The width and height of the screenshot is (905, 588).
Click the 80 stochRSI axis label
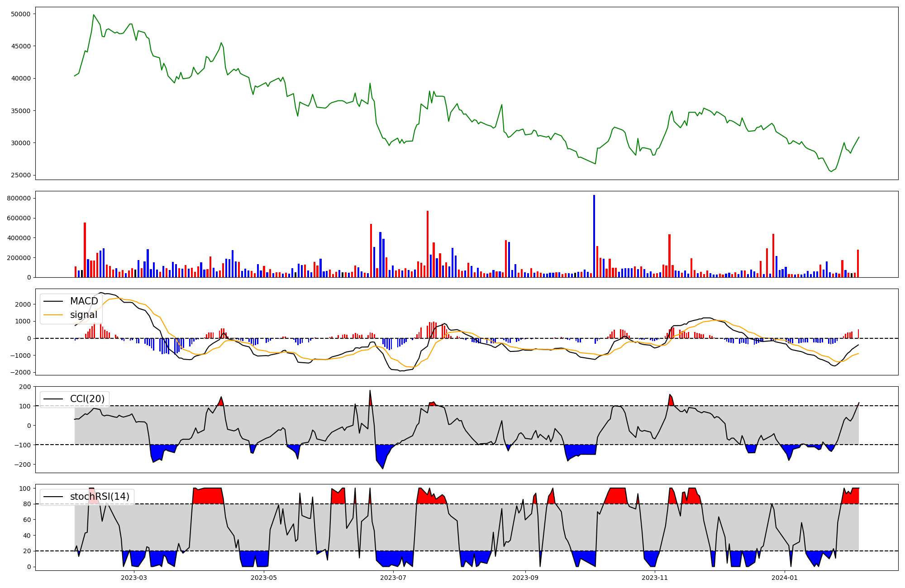(27, 504)
